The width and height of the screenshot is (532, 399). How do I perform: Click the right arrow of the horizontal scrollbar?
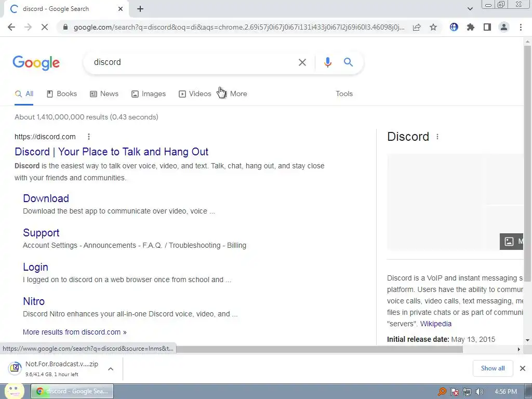point(518,350)
